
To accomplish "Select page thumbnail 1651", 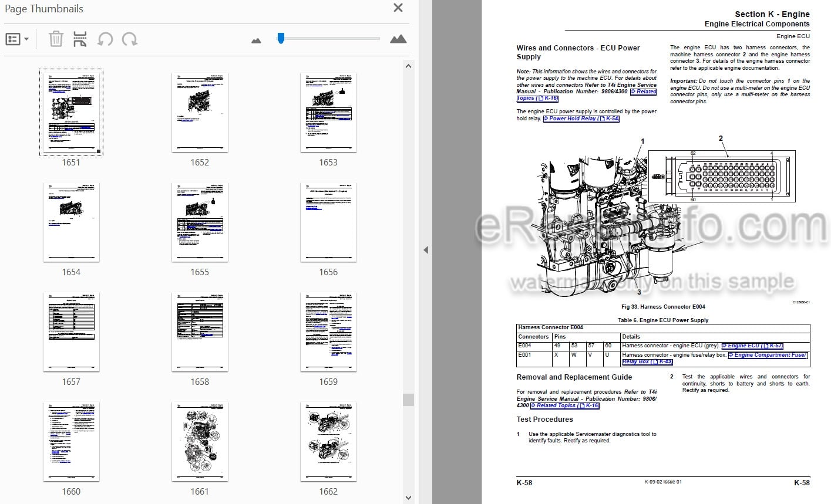I will click(x=71, y=111).
